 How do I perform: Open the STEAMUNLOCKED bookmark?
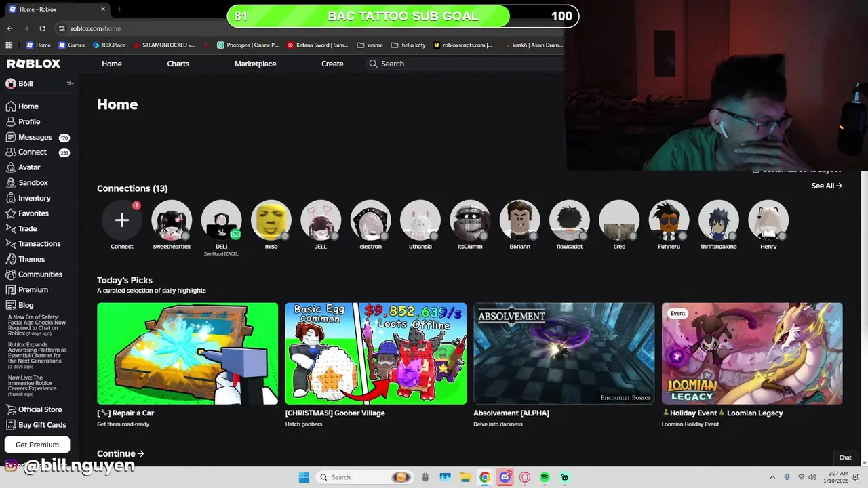pyautogui.click(x=164, y=45)
